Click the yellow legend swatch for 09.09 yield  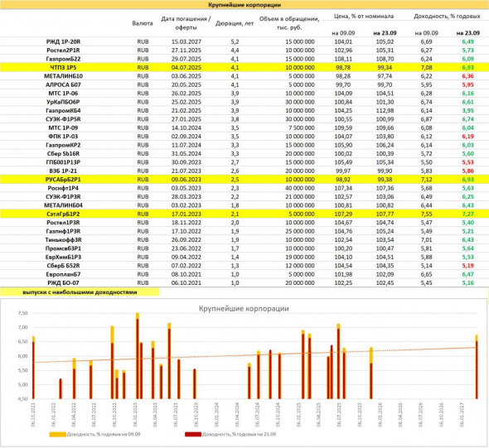[58, 434]
